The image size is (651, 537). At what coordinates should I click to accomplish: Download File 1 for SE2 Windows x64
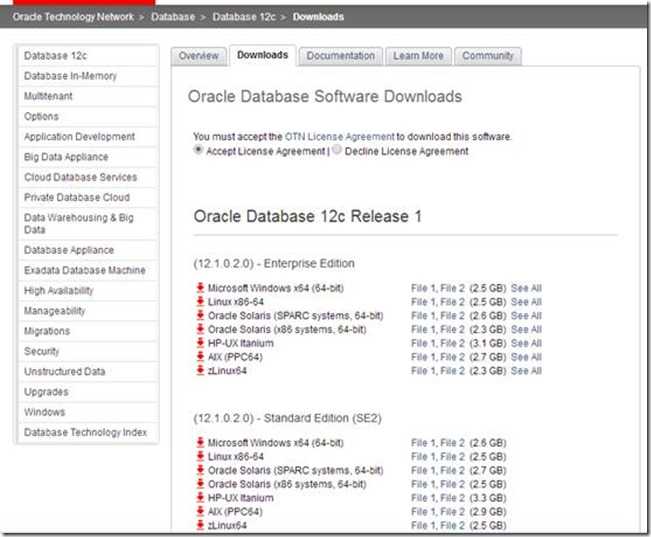[x=423, y=443]
